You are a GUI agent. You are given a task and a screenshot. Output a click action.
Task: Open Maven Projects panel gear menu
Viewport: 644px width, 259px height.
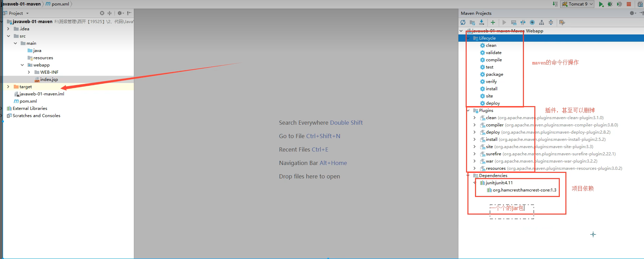pyautogui.click(x=633, y=13)
